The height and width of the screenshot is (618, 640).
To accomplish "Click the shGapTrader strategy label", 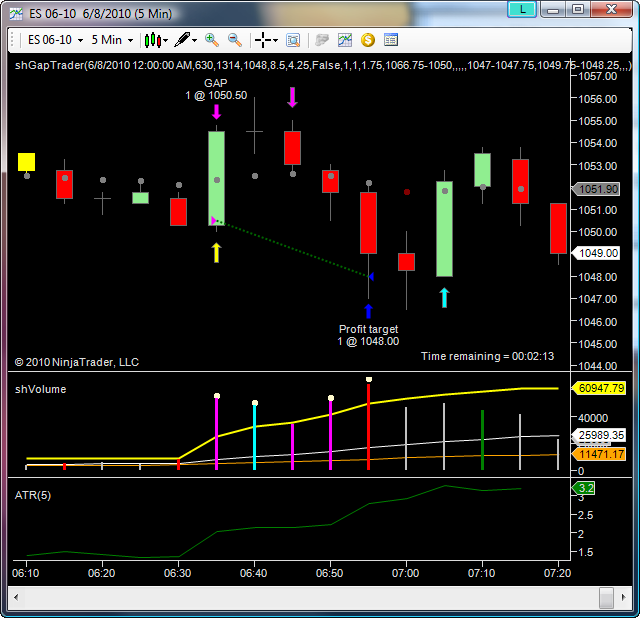I will point(323,65).
